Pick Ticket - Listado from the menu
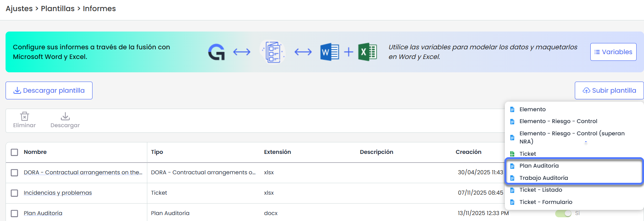Viewport: 644px width, 221px height. (x=540, y=190)
